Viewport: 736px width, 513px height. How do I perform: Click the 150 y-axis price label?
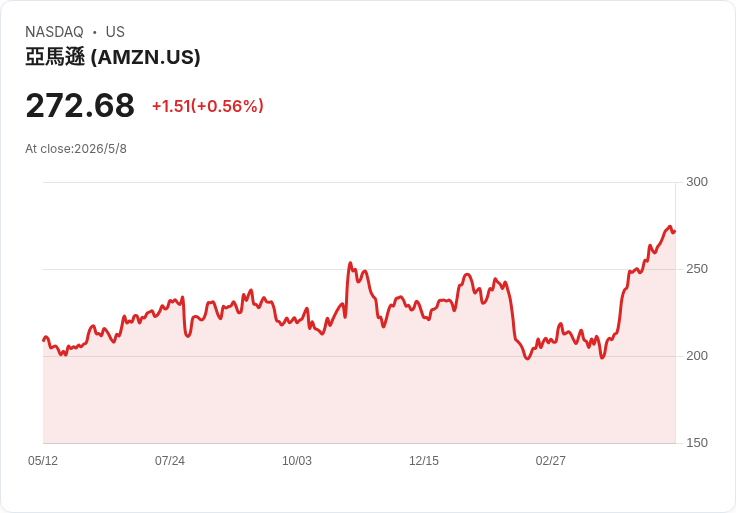(697, 443)
